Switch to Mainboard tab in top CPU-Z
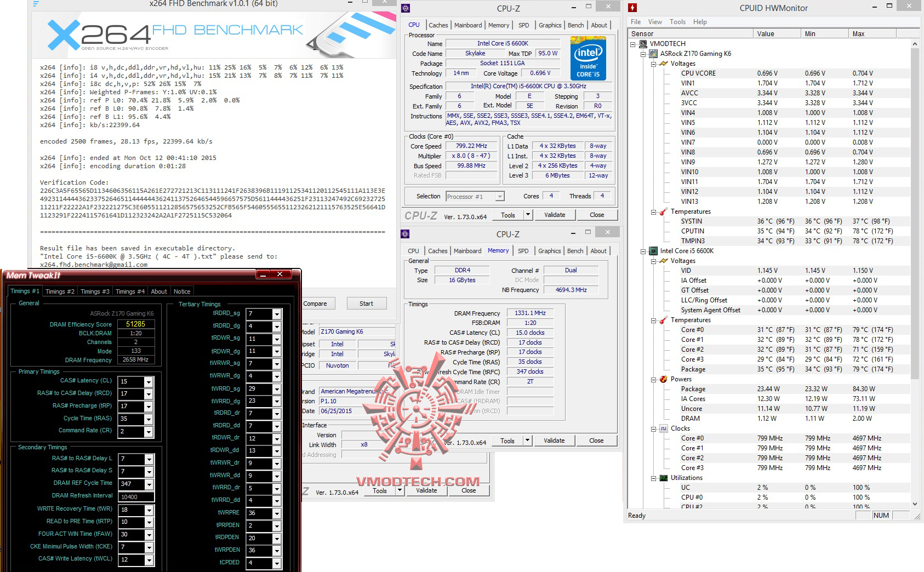Image resolution: width=924 pixels, height=572 pixels. pyautogui.click(x=468, y=25)
